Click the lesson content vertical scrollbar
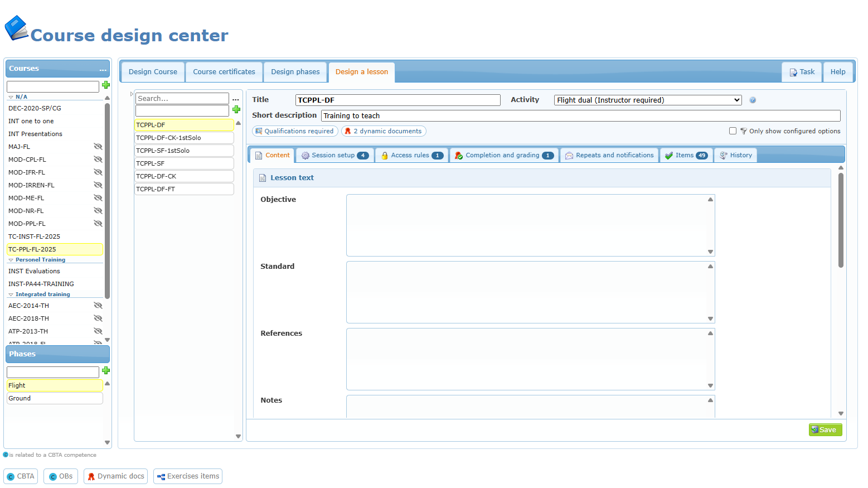The image size is (868, 488). point(841,220)
